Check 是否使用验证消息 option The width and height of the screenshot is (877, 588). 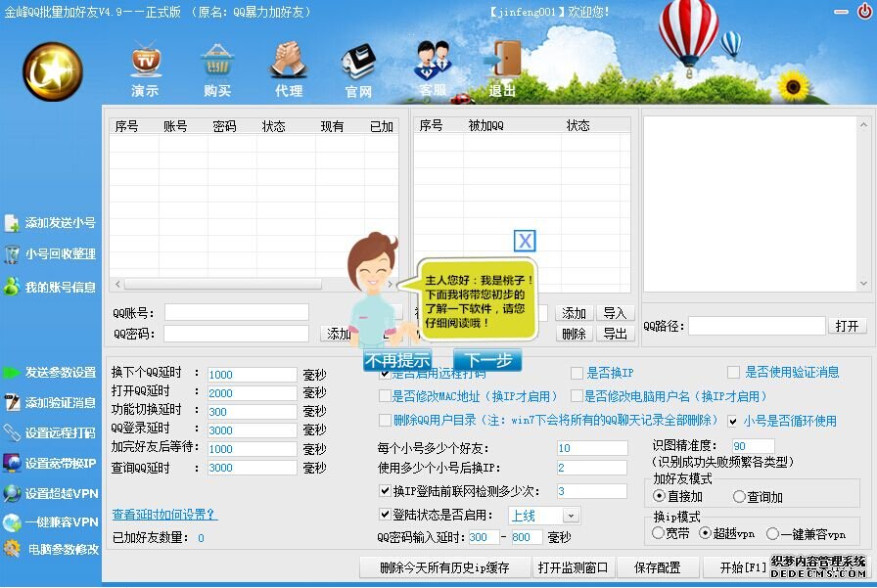(x=734, y=373)
